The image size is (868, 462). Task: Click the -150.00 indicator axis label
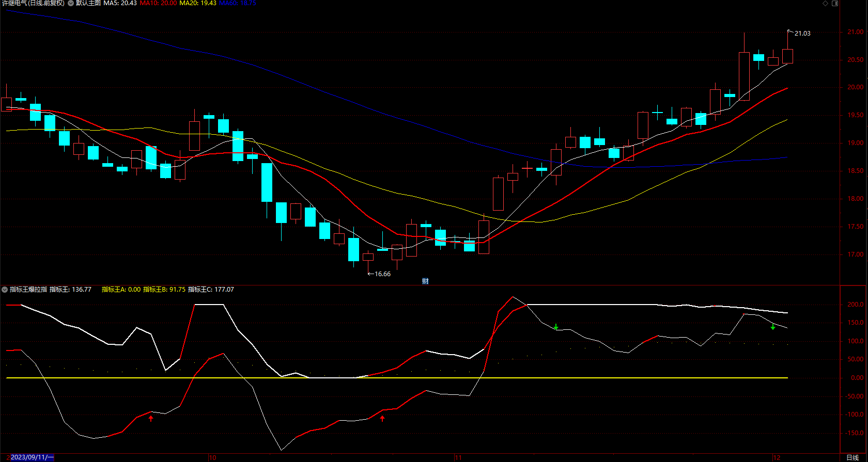pos(854,433)
